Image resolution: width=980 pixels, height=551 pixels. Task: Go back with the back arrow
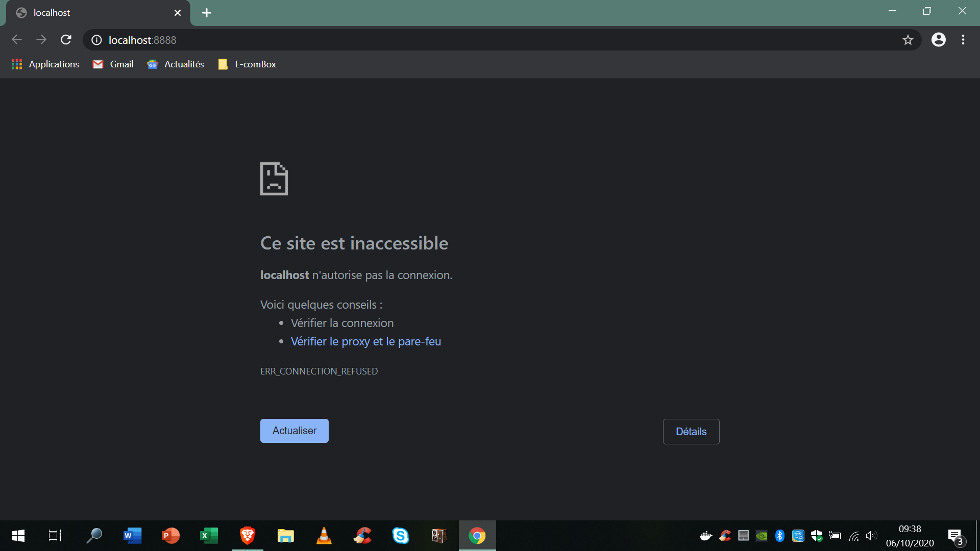point(17,40)
